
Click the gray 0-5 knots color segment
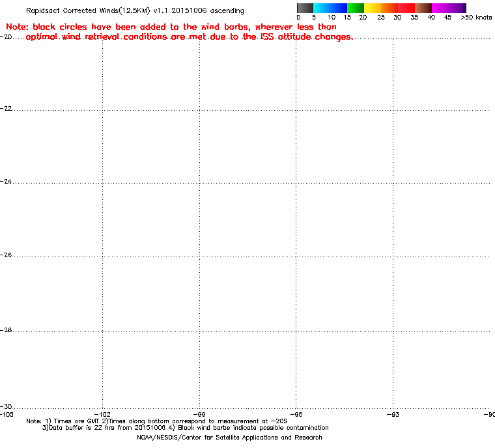pos(305,8)
